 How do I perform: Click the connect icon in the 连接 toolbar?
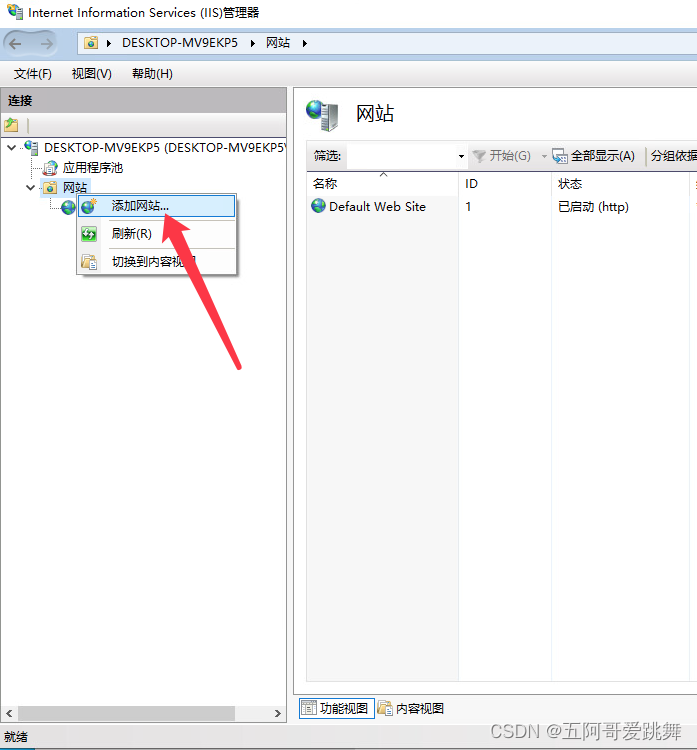(x=11, y=125)
